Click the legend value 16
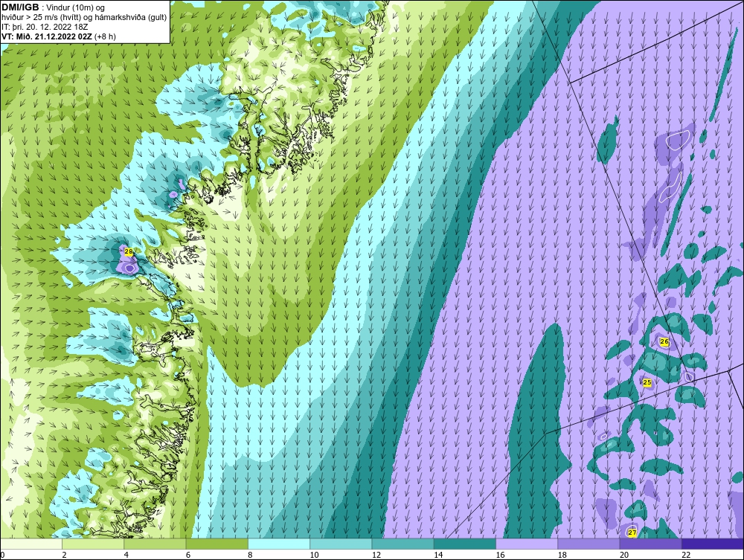The height and width of the screenshot is (560, 744). (x=500, y=555)
